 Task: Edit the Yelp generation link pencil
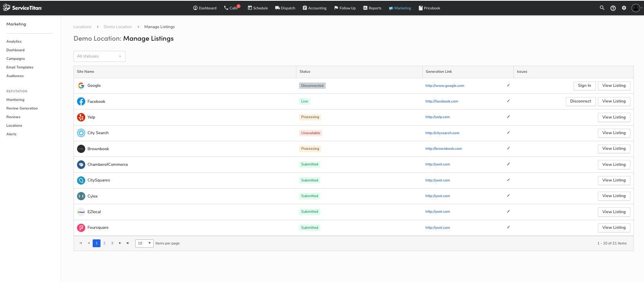[x=508, y=117]
